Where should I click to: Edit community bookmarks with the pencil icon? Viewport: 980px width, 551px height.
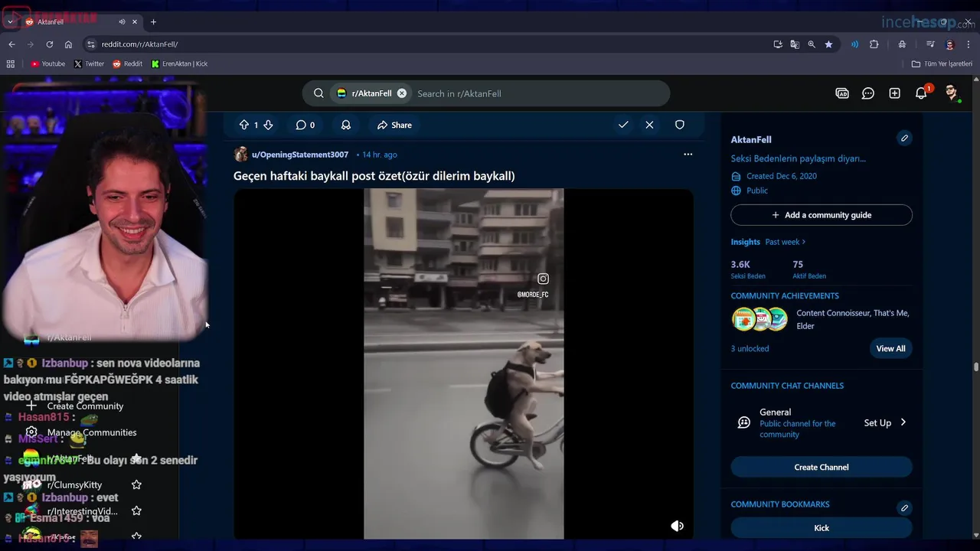(904, 508)
